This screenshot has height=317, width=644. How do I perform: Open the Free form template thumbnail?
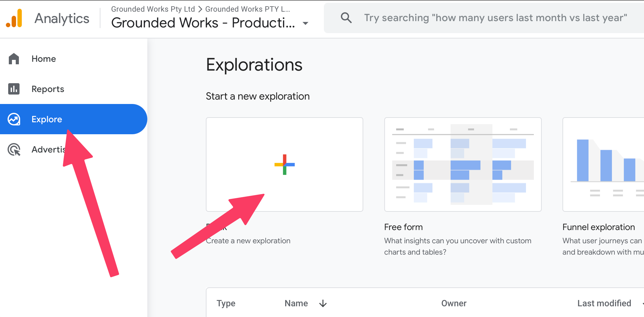pos(463,164)
